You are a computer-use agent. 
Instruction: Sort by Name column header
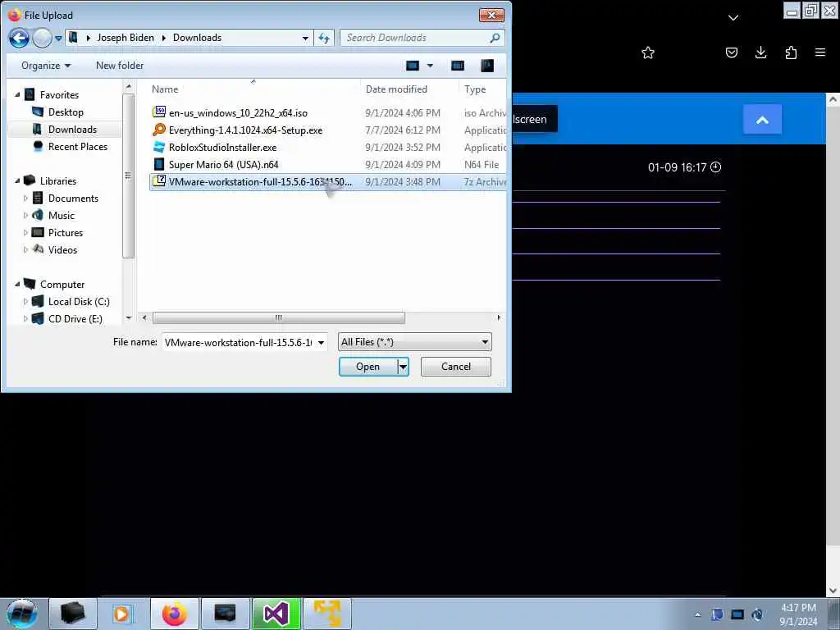[x=165, y=89]
